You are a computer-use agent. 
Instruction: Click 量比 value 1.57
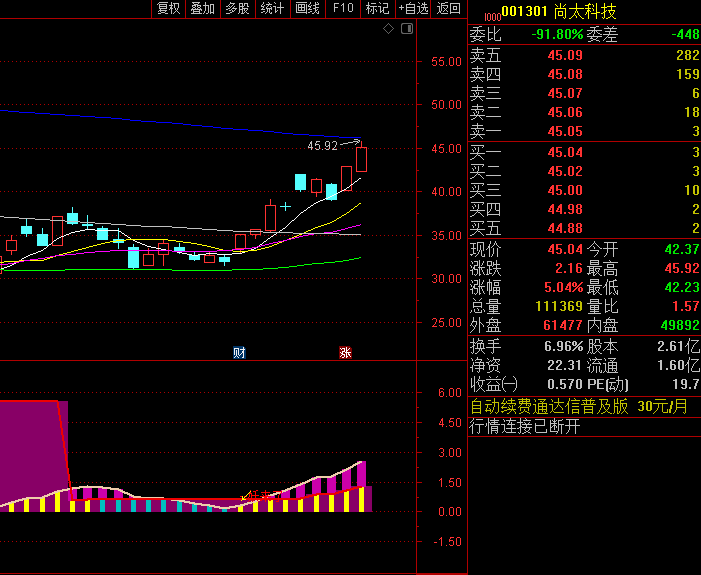(x=685, y=306)
